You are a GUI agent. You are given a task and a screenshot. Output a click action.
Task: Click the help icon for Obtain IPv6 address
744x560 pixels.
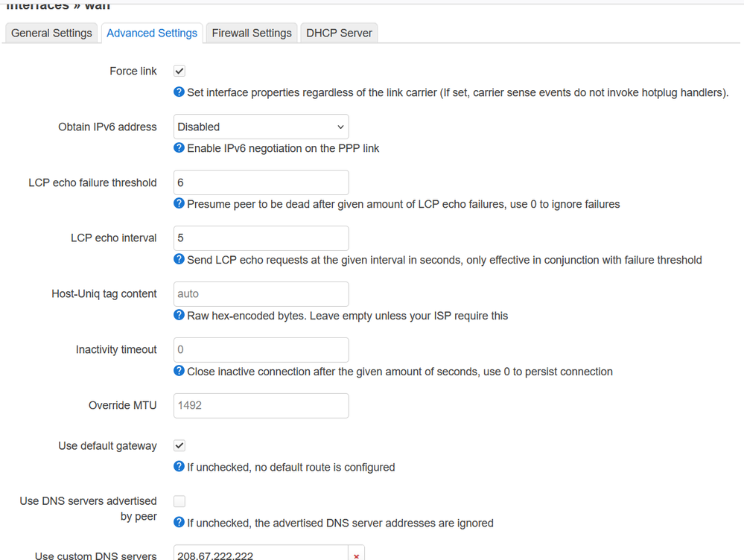tap(179, 148)
